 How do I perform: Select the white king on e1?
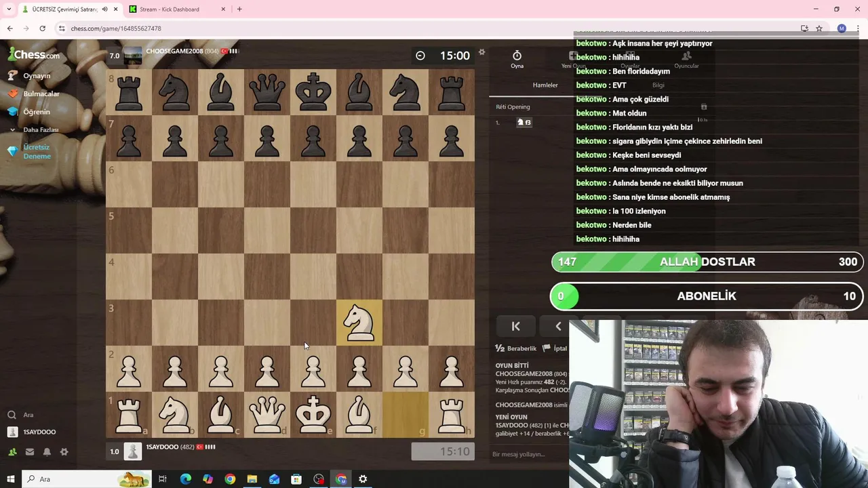point(313,415)
